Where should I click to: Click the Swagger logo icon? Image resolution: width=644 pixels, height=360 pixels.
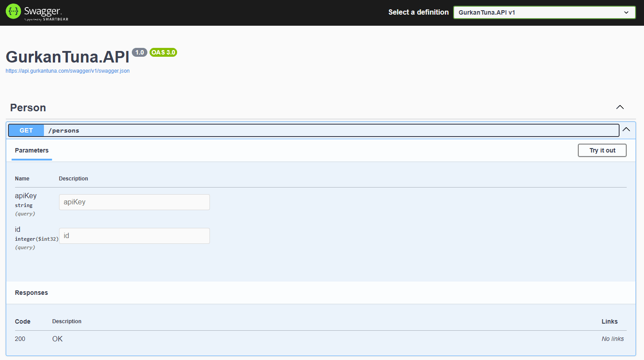(x=13, y=12)
